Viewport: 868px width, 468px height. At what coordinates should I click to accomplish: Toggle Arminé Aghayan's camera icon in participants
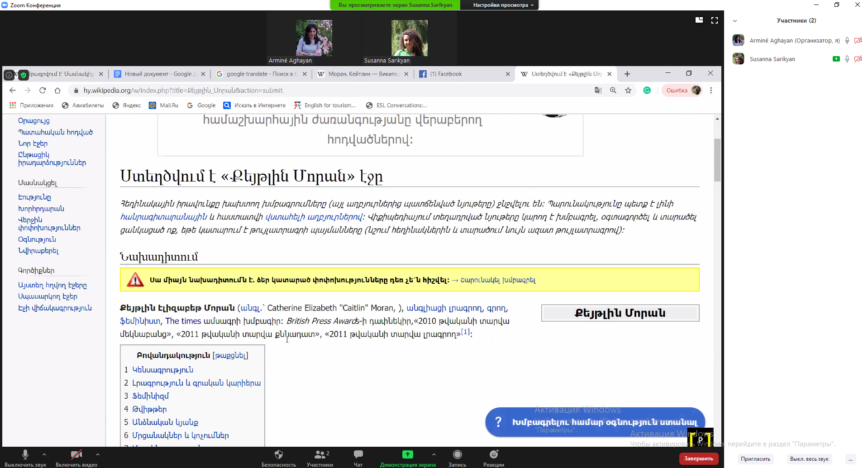tap(858, 40)
